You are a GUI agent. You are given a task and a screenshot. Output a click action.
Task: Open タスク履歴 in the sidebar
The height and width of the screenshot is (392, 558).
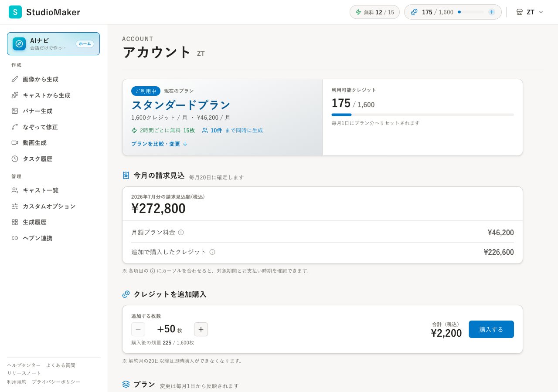click(x=54, y=159)
